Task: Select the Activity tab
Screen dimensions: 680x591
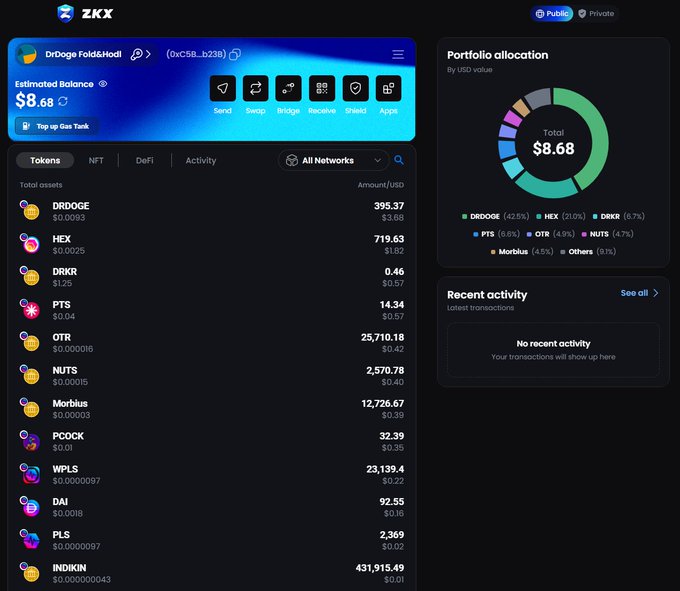Action: tap(201, 160)
